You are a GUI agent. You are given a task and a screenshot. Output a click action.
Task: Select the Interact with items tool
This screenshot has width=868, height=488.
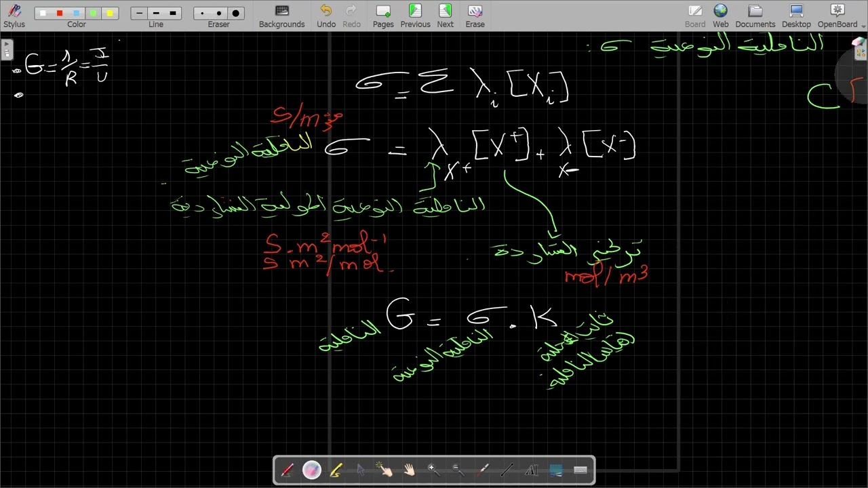point(384,470)
